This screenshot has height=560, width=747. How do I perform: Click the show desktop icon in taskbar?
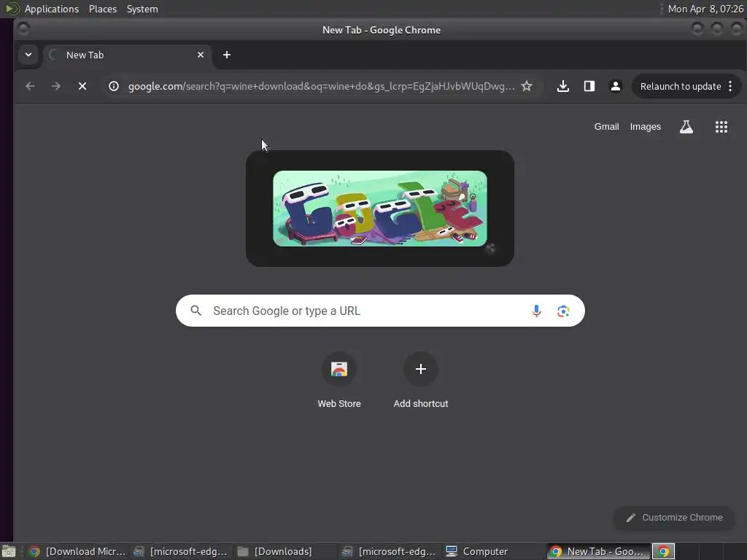point(9,551)
